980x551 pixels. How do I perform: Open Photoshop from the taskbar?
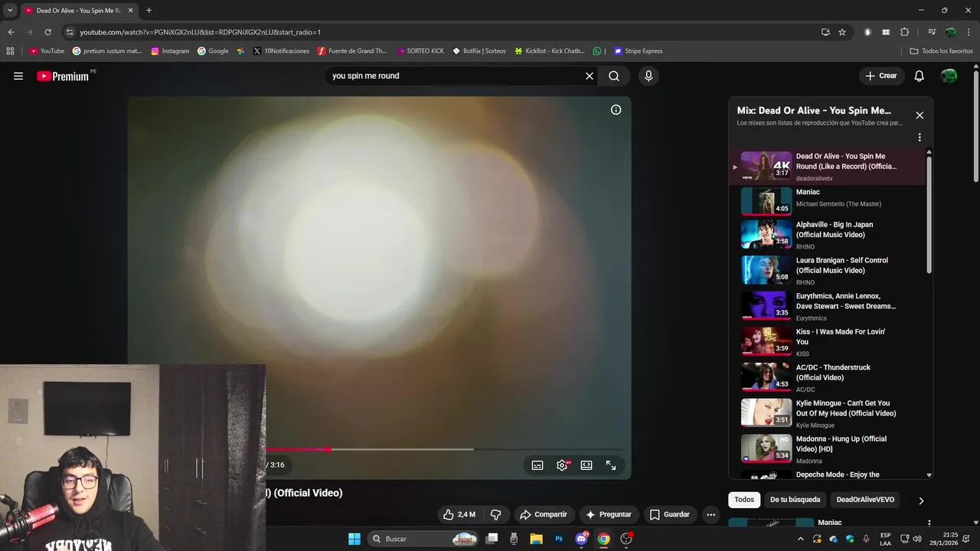point(559,539)
